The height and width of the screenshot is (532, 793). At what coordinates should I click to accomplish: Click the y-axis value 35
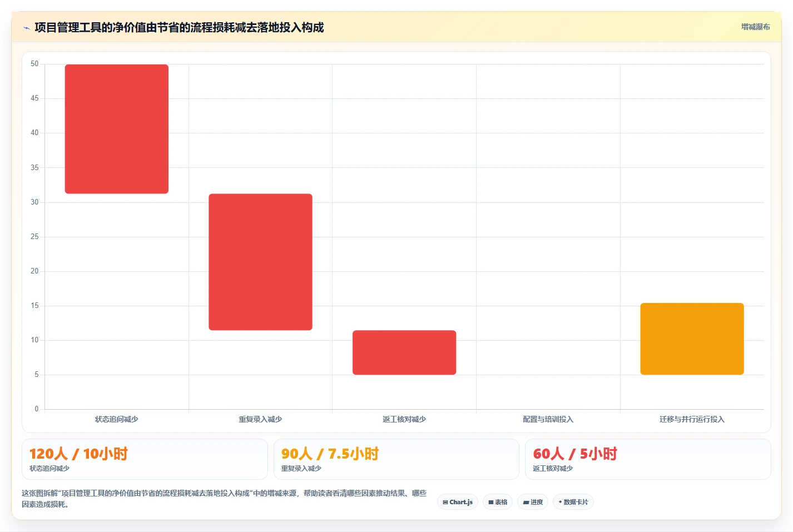34,168
